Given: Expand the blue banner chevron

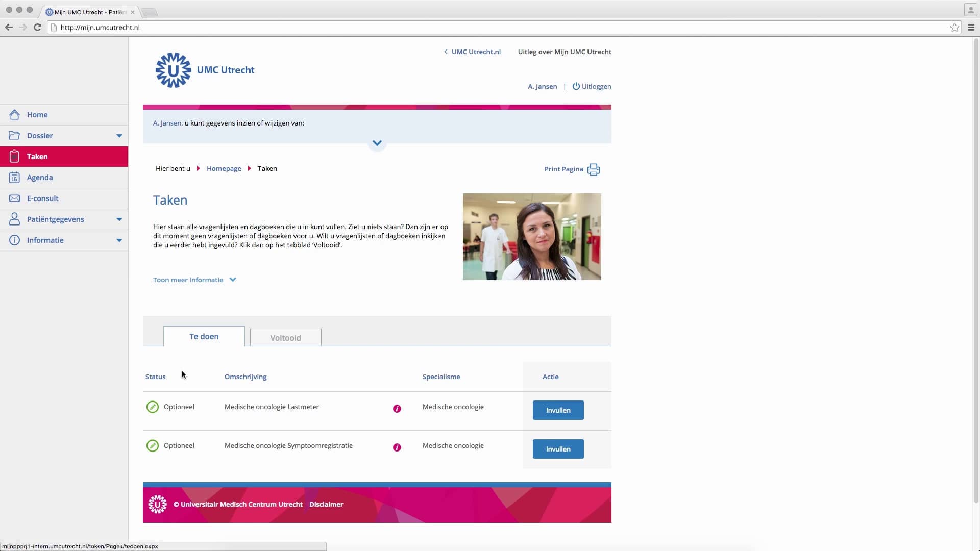Looking at the screenshot, I should [377, 143].
